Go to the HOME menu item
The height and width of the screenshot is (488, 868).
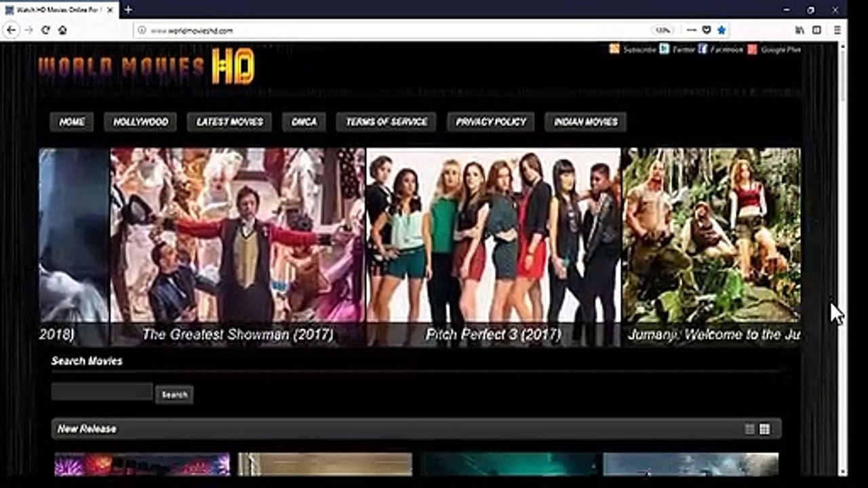pos(72,122)
